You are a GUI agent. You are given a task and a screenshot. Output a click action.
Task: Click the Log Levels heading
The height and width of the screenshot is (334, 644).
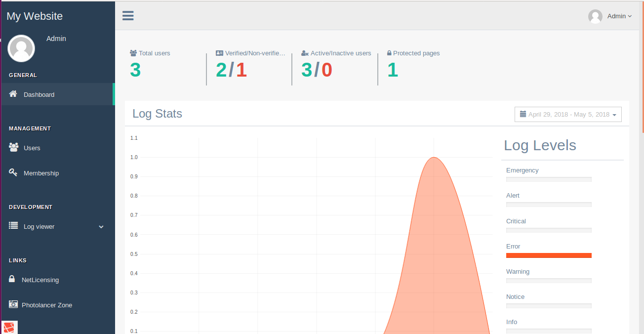(540, 145)
